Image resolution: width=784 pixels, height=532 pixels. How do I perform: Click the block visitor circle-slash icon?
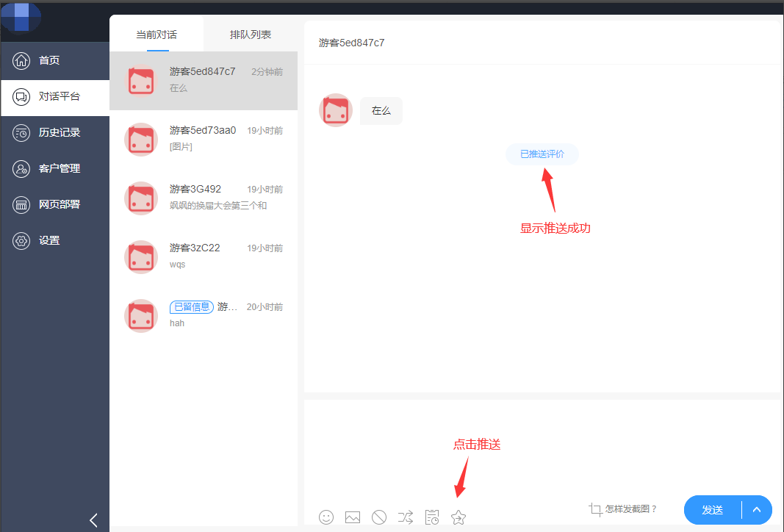[x=379, y=517]
